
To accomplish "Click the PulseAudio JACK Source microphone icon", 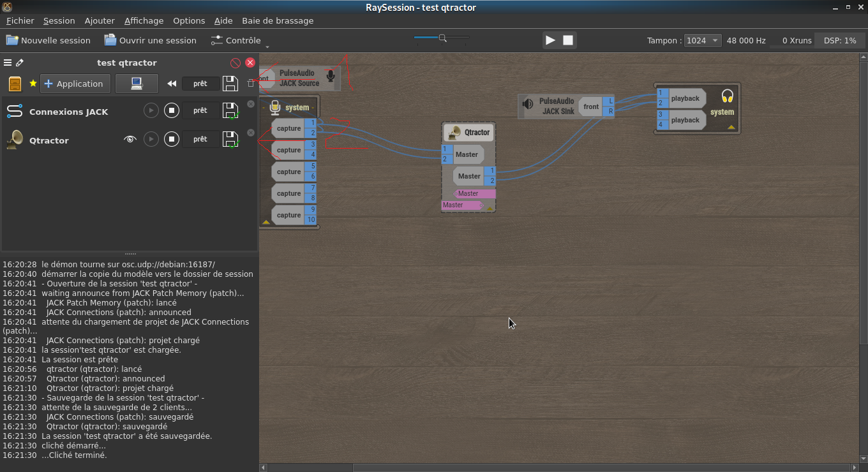I will pyautogui.click(x=331, y=77).
